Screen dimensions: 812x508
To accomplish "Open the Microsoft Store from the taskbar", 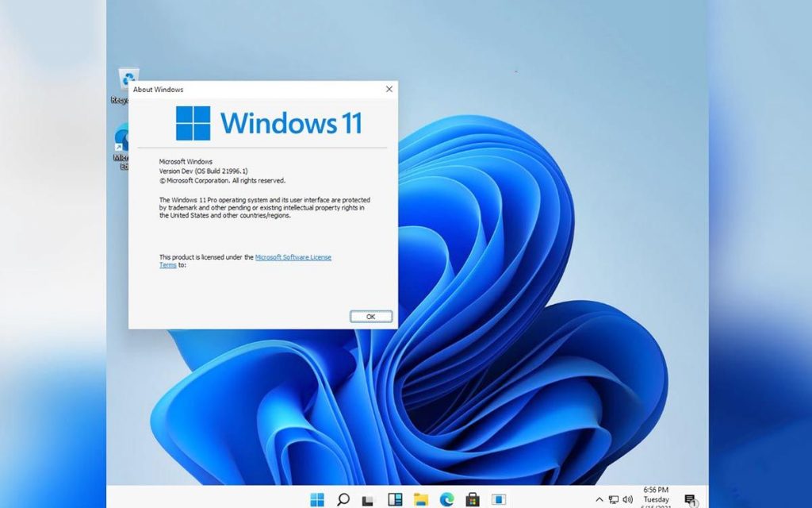I will click(x=473, y=500).
